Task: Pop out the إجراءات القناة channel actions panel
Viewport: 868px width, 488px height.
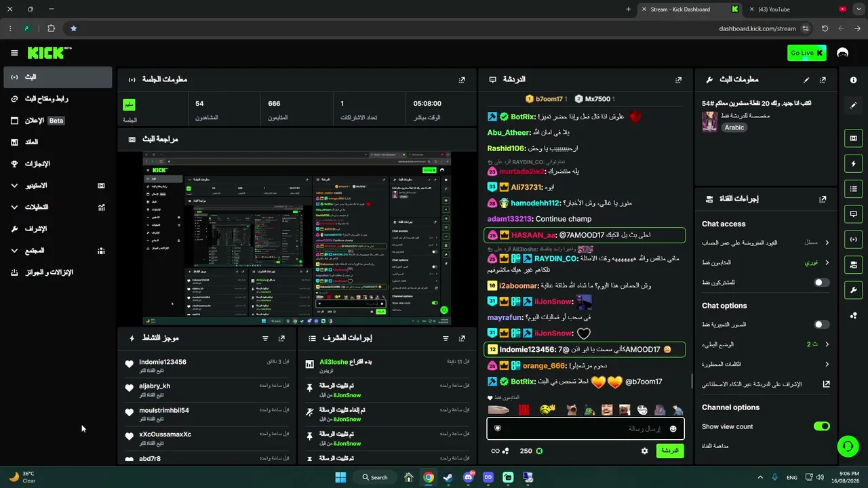Action: 823,199
